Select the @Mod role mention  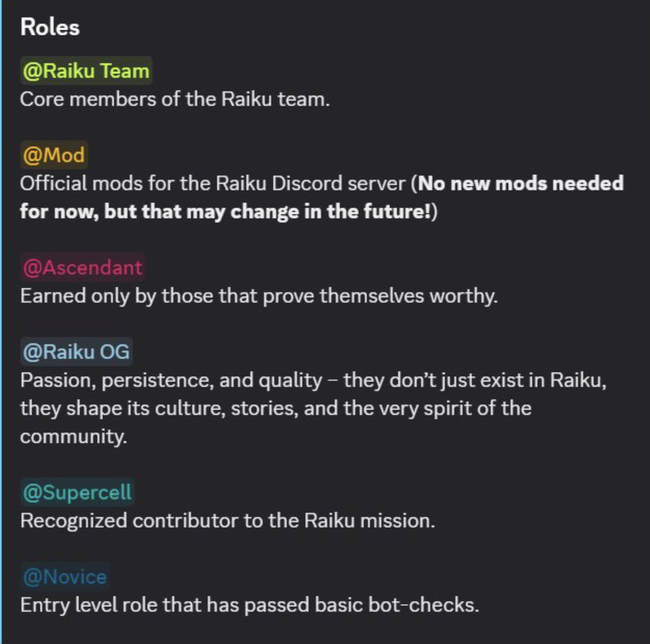tap(54, 155)
